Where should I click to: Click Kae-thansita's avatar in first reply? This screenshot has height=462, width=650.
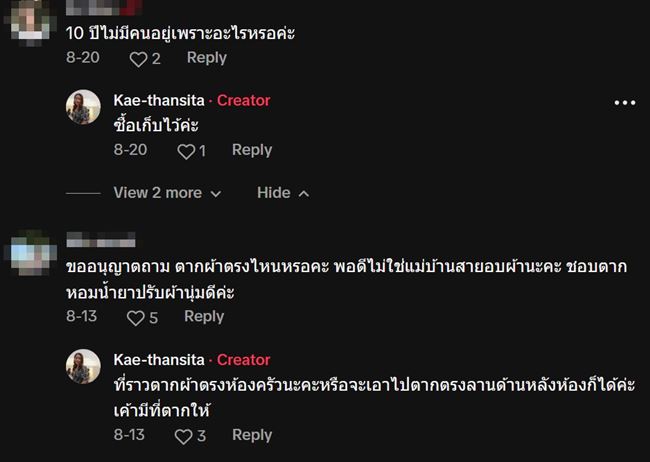tap(84, 107)
